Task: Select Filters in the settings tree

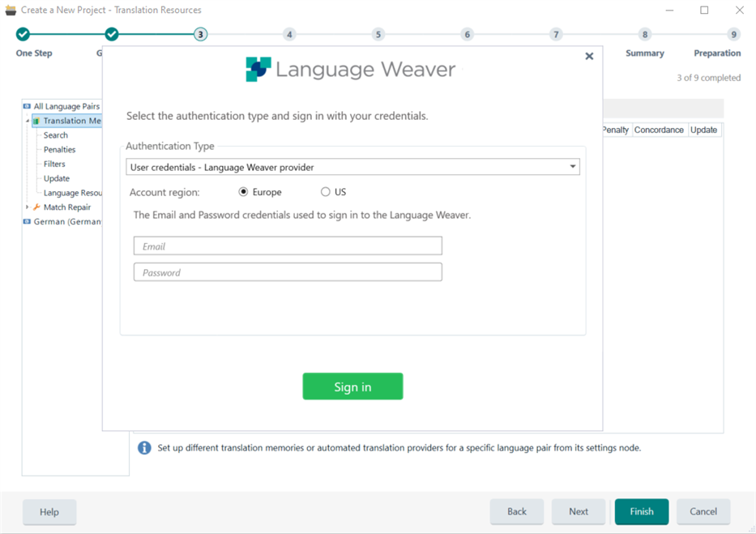Action: [x=54, y=164]
